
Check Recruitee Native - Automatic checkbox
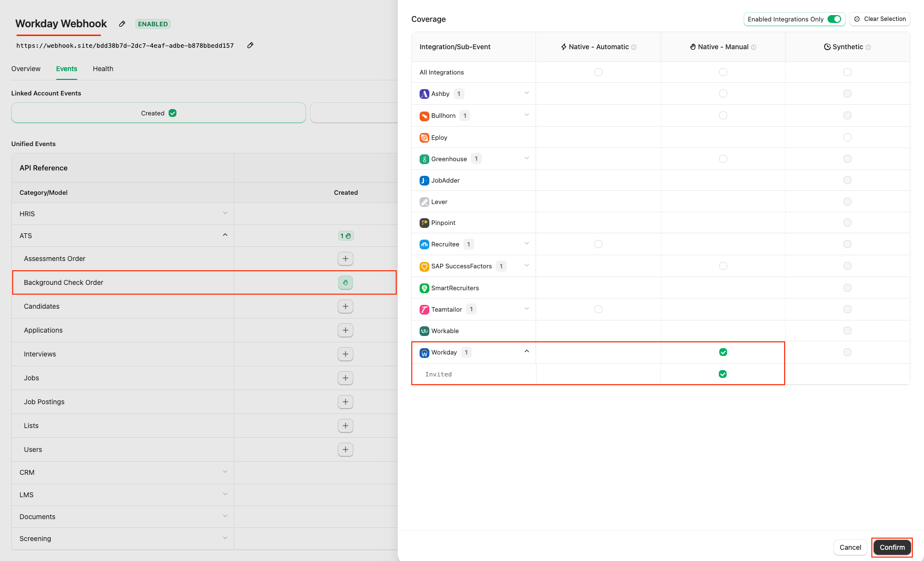tap(598, 244)
